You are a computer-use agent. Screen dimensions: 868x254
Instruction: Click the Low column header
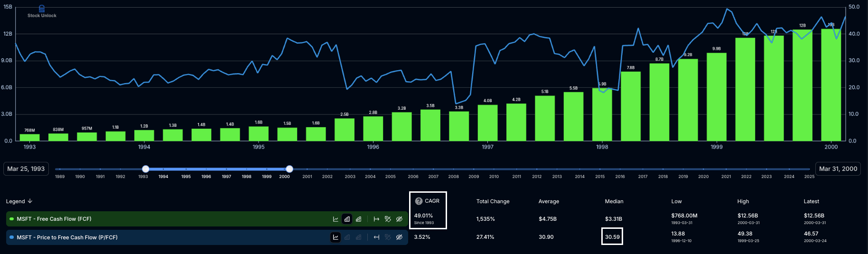click(676, 201)
